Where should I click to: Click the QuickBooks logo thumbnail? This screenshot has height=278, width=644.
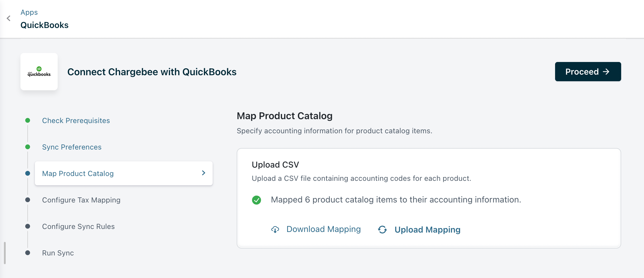coord(39,72)
